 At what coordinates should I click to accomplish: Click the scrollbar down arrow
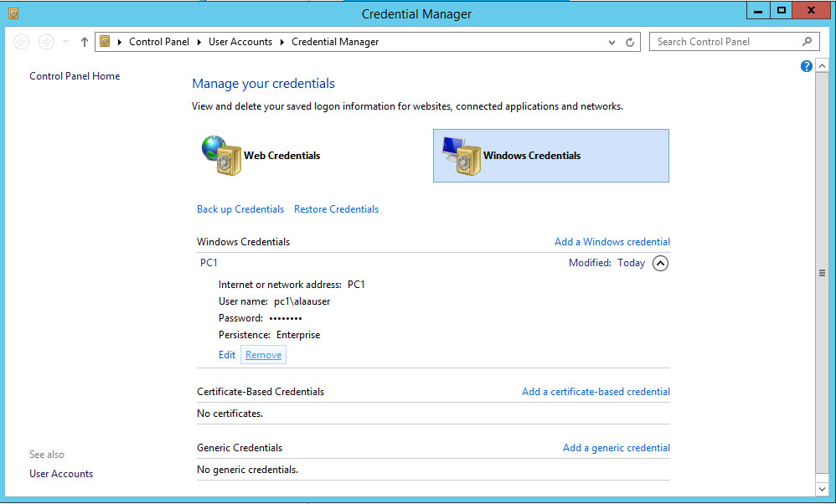click(822, 489)
